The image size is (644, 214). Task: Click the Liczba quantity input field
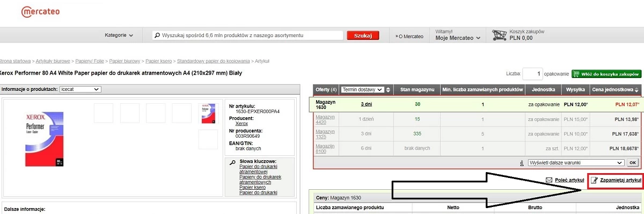click(532, 74)
